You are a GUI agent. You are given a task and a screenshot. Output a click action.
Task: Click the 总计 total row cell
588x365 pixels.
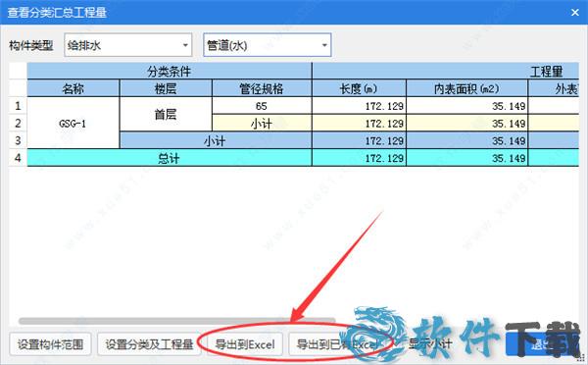(x=170, y=158)
